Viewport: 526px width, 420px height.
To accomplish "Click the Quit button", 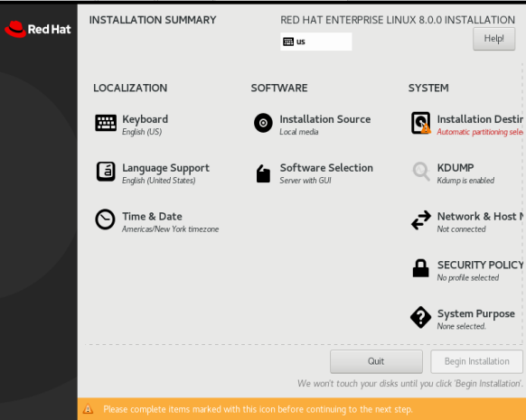I will 376,361.
